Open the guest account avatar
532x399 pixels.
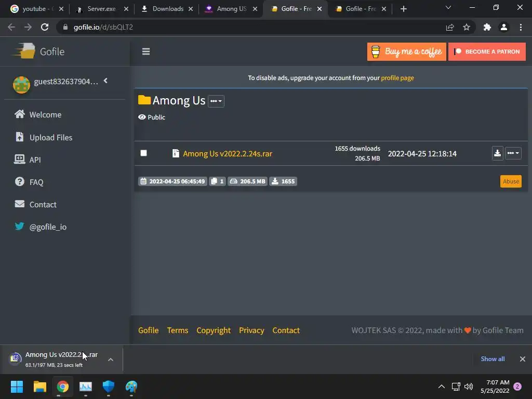21,85
